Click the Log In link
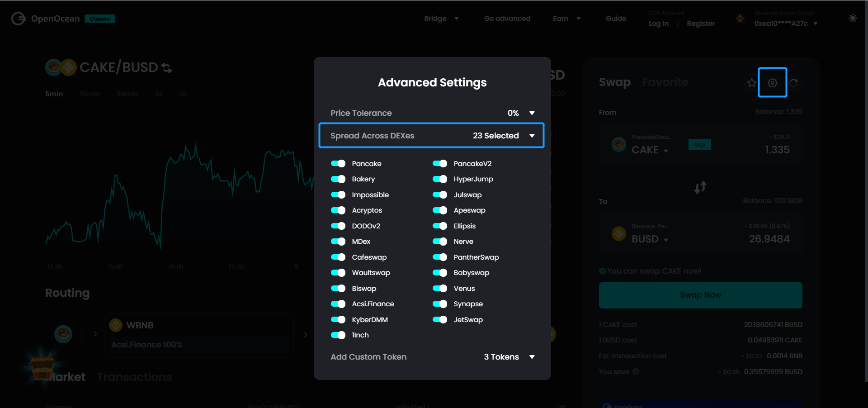This screenshot has width=868, height=408. (x=658, y=24)
